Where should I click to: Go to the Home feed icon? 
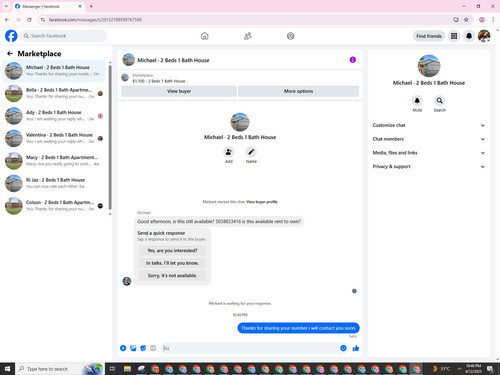point(204,36)
